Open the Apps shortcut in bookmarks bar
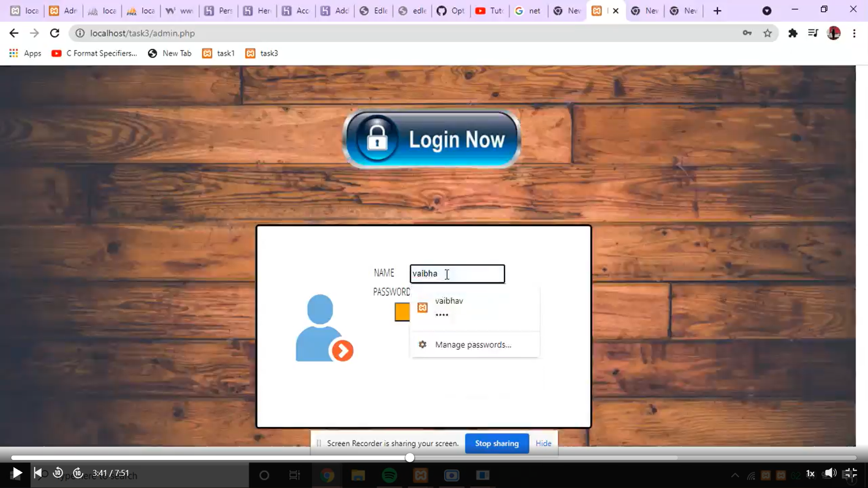 click(x=25, y=53)
